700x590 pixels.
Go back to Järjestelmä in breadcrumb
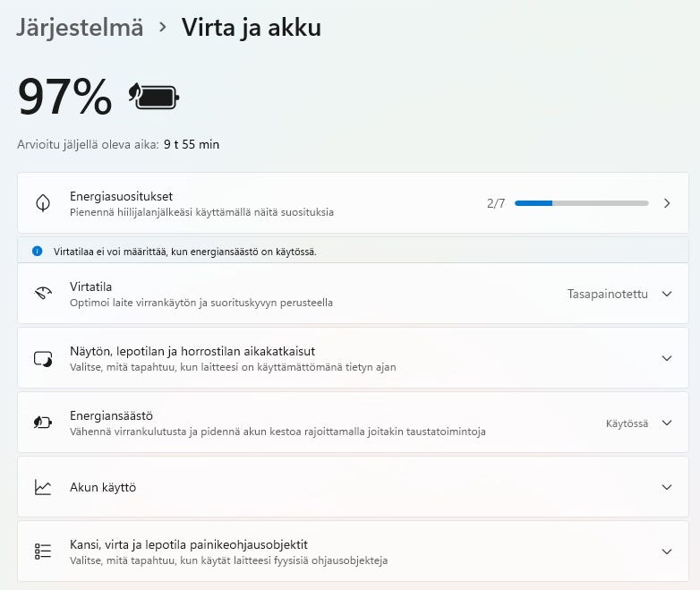80,28
